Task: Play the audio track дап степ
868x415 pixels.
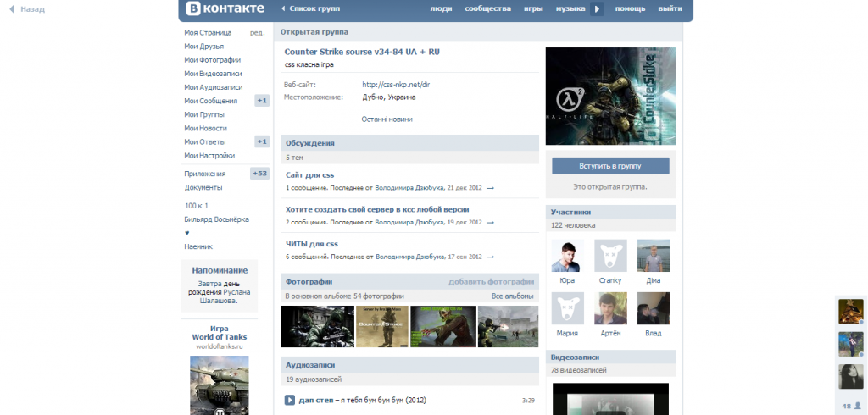Action: [x=289, y=400]
